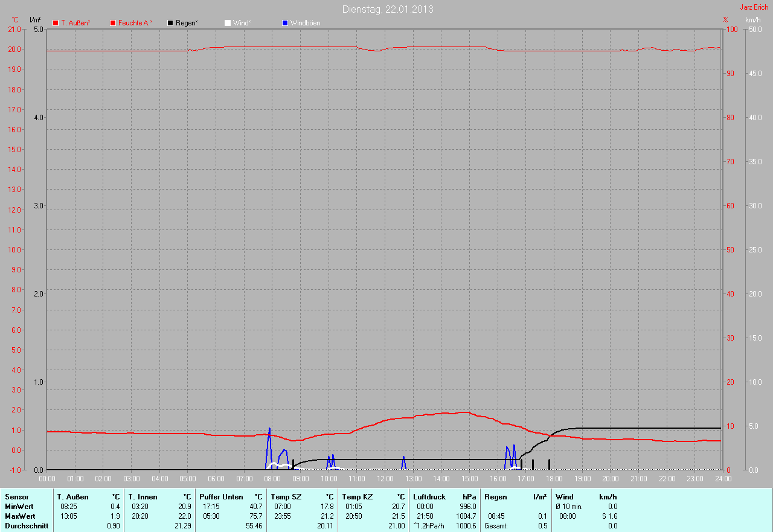
Task: Click the 12:00 time axis label
Action: (x=385, y=479)
